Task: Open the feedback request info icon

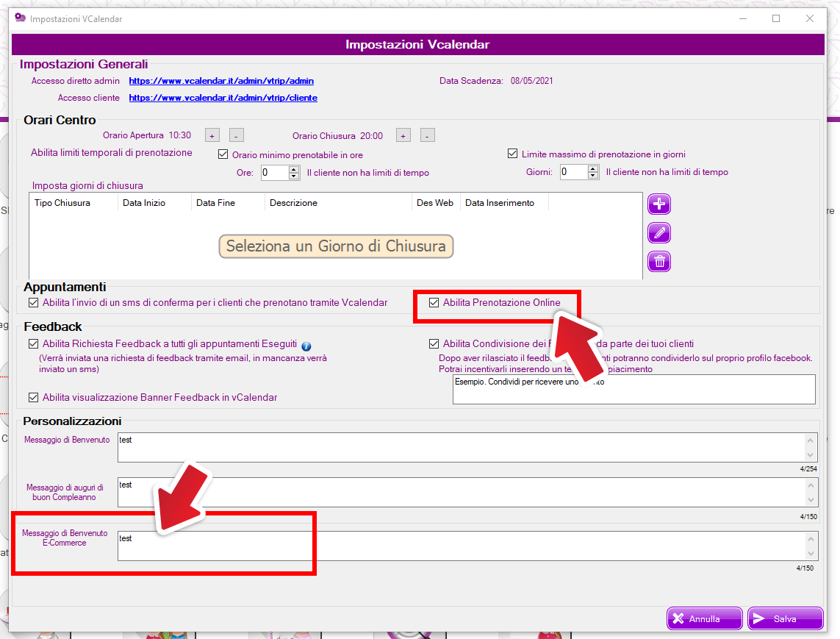Action: [x=306, y=346]
